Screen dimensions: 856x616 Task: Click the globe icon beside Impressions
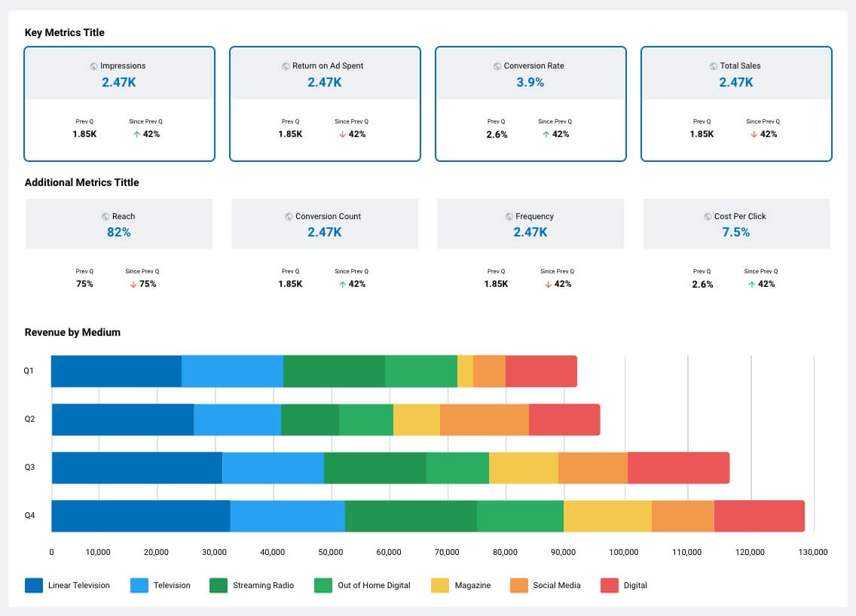pyautogui.click(x=94, y=66)
